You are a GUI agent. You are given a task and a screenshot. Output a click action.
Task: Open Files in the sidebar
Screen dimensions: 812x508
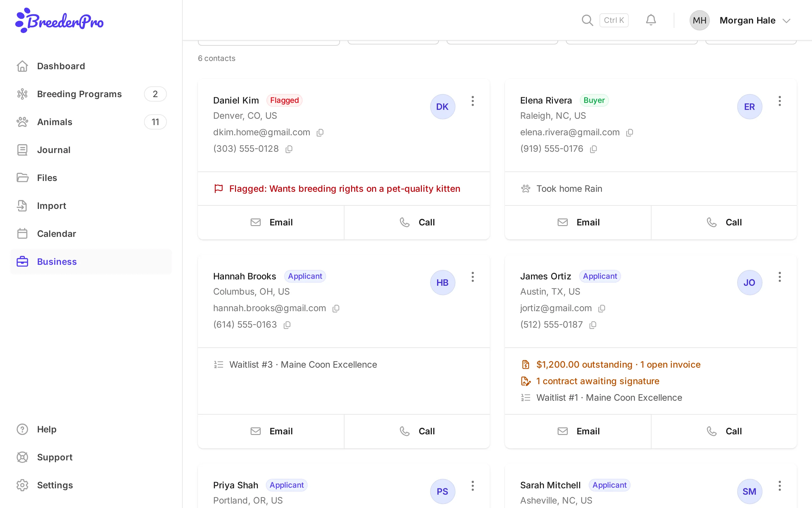click(91, 178)
